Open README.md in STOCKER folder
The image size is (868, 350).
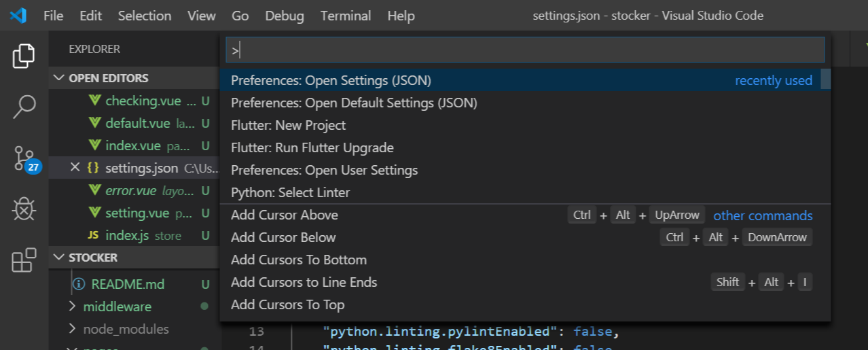134,284
